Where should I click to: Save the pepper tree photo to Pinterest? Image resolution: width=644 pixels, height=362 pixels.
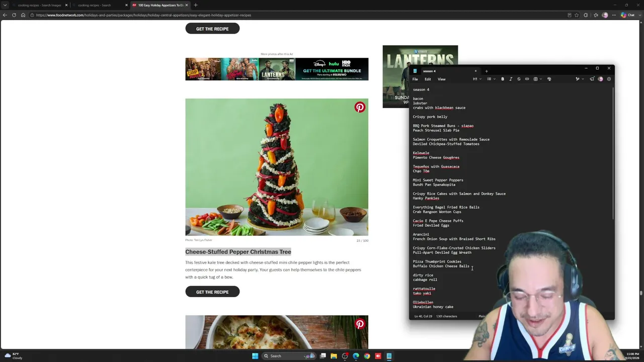point(360,107)
